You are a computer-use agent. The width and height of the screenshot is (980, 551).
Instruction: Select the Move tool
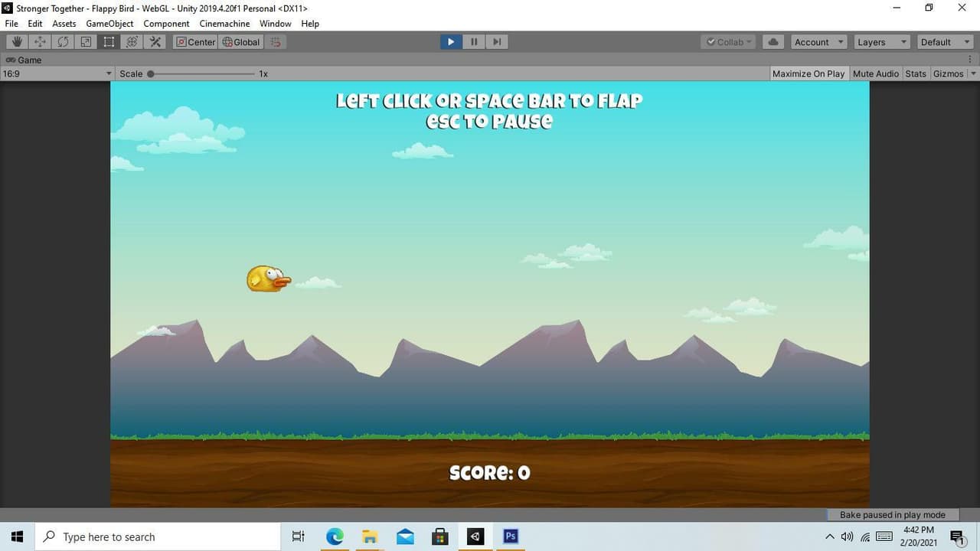tap(40, 42)
